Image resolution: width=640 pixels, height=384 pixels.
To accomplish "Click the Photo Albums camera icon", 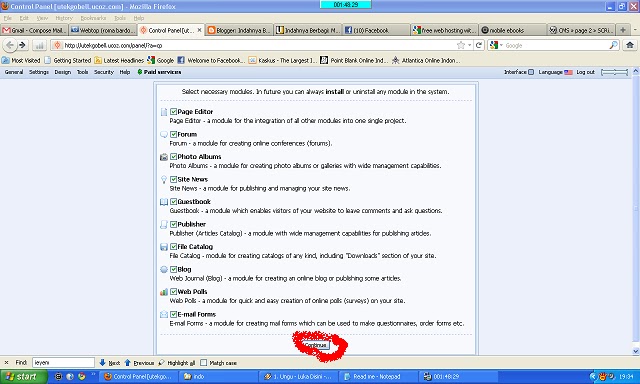I will [164, 157].
